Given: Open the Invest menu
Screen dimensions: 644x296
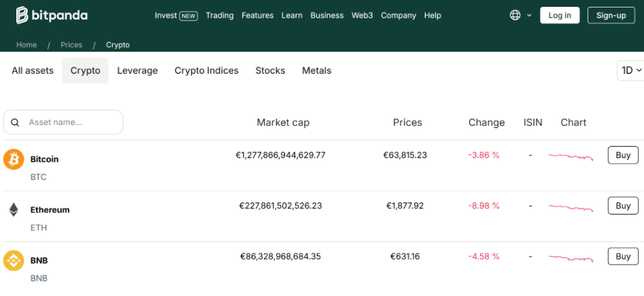Looking at the screenshot, I should click(x=165, y=16).
